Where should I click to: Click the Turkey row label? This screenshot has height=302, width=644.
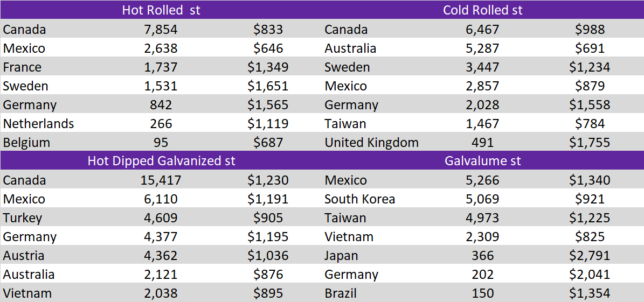click(x=22, y=218)
